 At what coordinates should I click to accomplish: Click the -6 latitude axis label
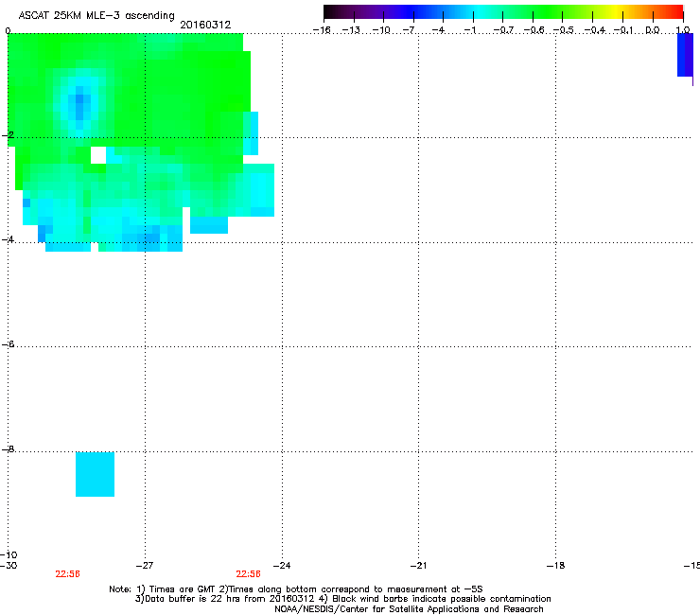pos(8,344)
